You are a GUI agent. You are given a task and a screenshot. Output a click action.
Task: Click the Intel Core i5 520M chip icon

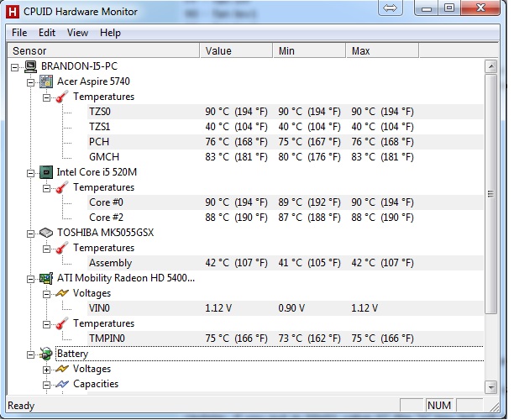[46, 172]
